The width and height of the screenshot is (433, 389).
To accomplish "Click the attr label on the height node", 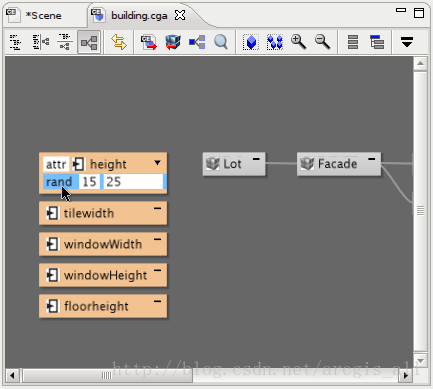I will coord(56,164).
